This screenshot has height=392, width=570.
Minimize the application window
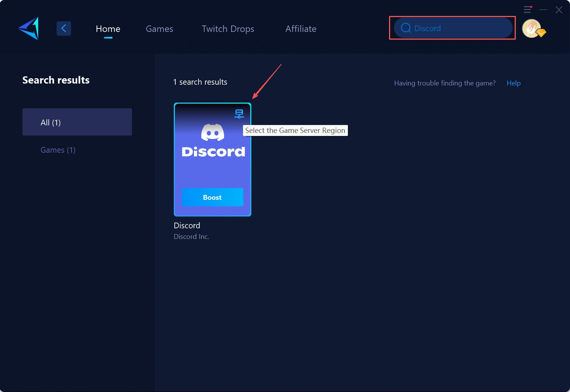click(543, 9)
